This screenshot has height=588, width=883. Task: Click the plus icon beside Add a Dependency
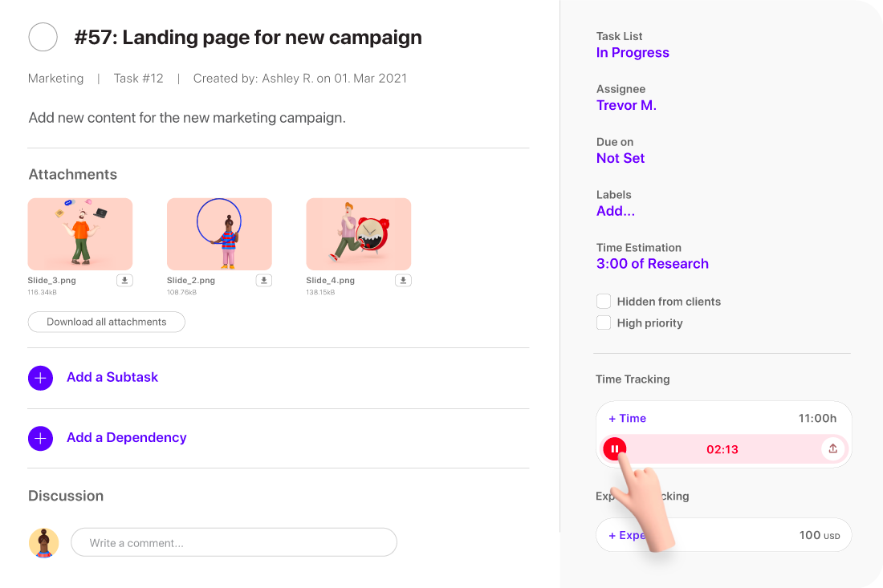coord(40,438)
